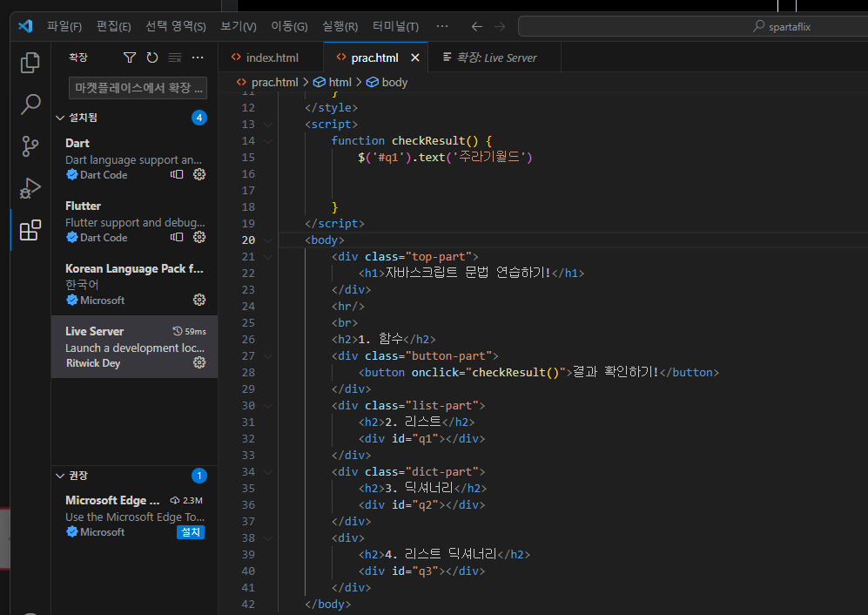This screenshot has height=615, width=868.
Task: Select the Dart extension entry
Action: coord(135,159)
